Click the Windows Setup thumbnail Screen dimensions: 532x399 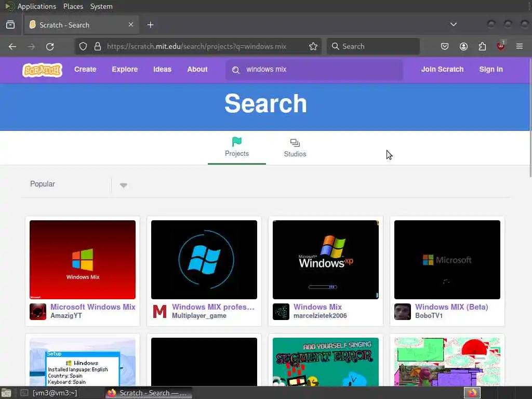(83, 362)
